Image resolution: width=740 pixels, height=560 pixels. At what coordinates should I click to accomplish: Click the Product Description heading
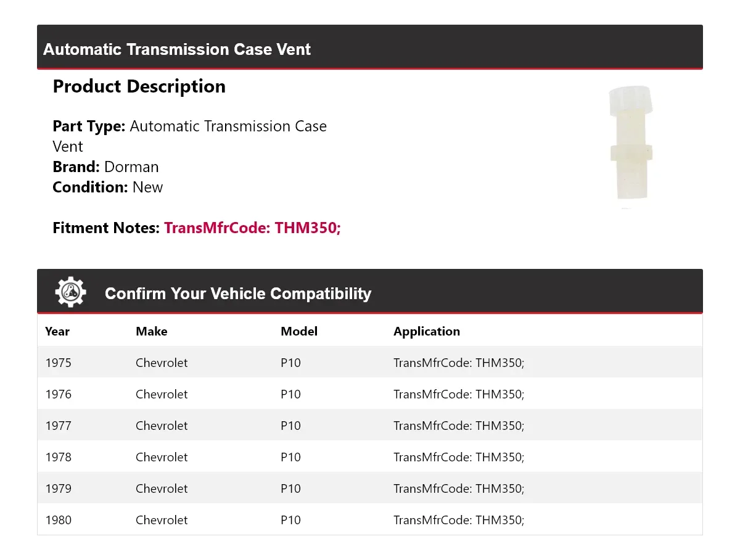139,86
